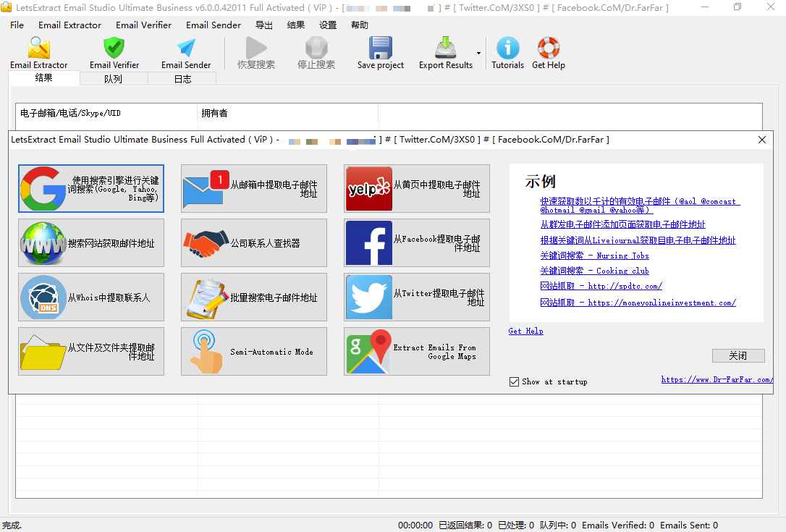Open the Email Extractor toolbar icon
The image size is (786, 532).
click(x=38, y=53)
